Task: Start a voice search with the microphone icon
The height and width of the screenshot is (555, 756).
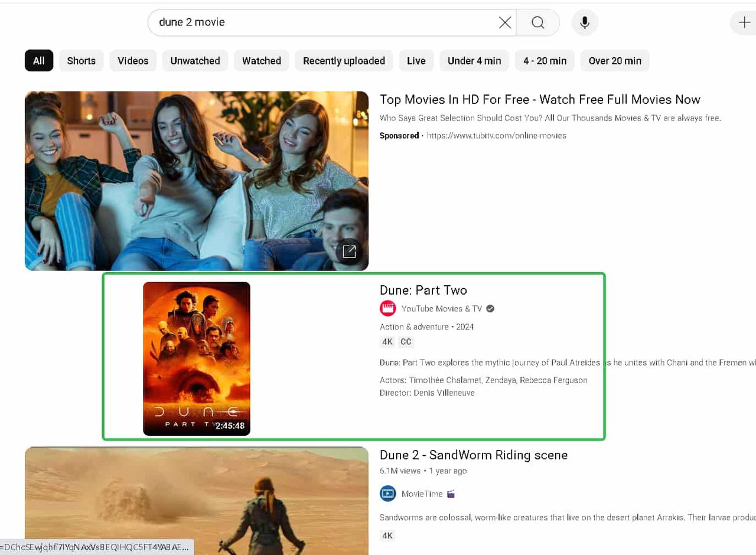Action: (584, 22)
